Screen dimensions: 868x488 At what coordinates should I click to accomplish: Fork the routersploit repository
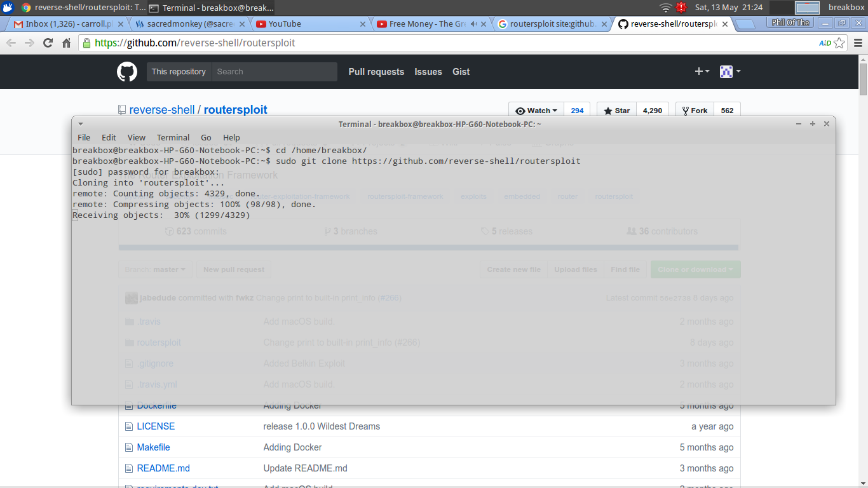pyautogui.click(x=695, y=110)
